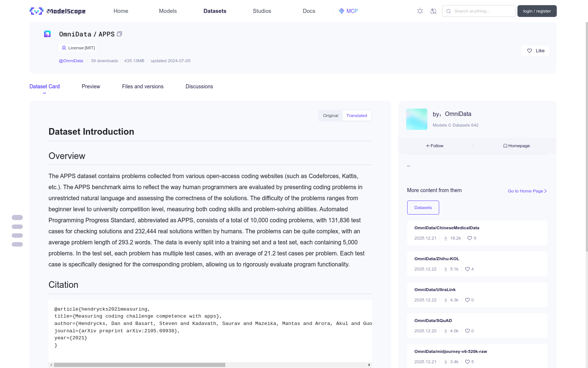Click the heart icon on UltraLink card
The height and width of the screenshot is (368, 588).
tap(467, 300)
